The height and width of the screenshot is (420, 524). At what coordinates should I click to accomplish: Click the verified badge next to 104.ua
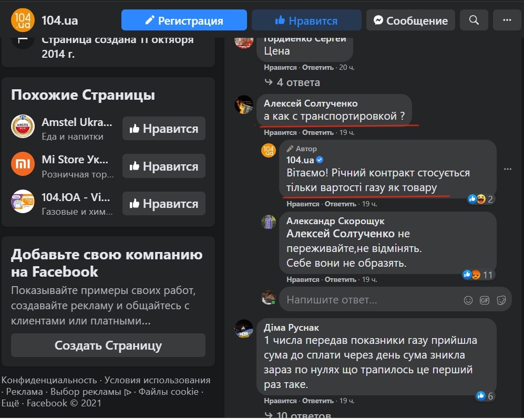coord(320,160)
